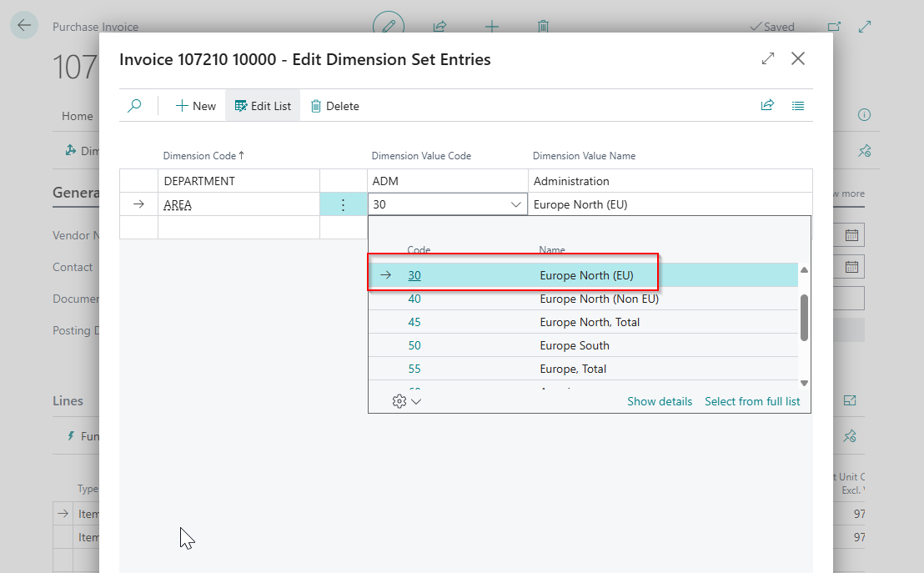
Task: Delete the selected dimension entry
Action: click(334, 106)
